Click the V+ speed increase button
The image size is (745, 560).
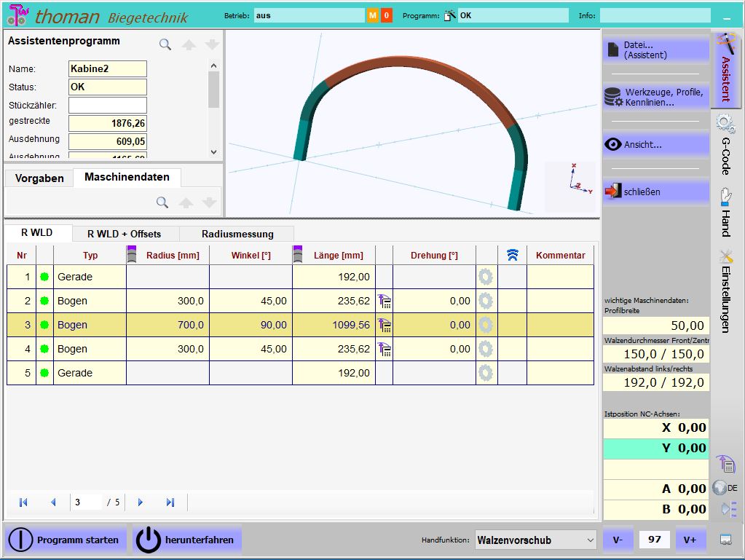tap(690, 540)
